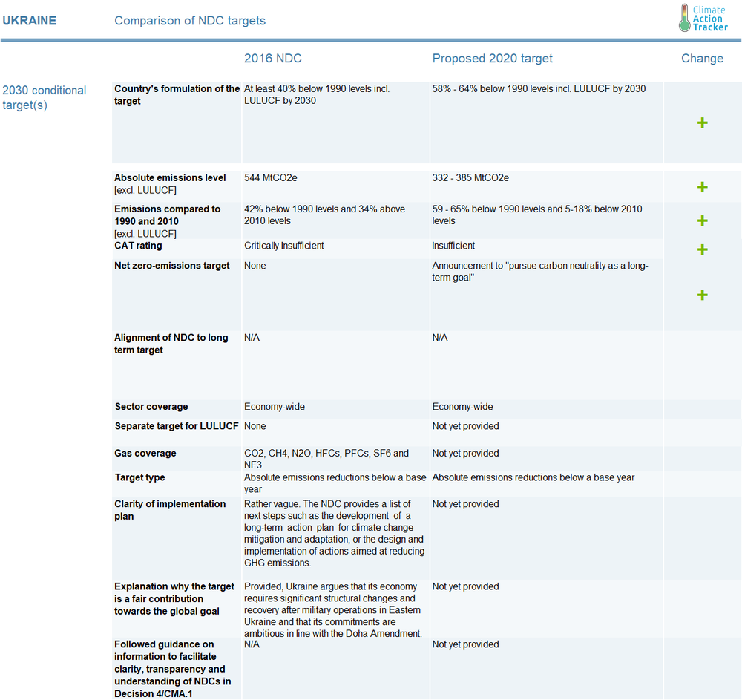Click 'None' in the Separate target for LULUCF row
This screenshot has width=742, height=700.
tap(255, 426)
